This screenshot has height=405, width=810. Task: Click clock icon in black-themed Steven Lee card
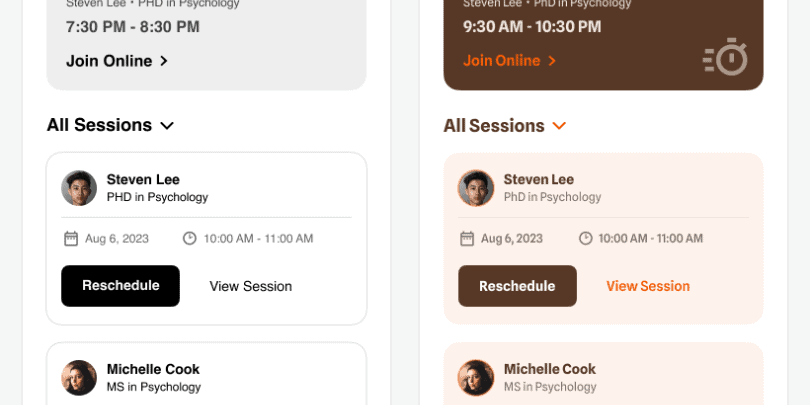189,238
